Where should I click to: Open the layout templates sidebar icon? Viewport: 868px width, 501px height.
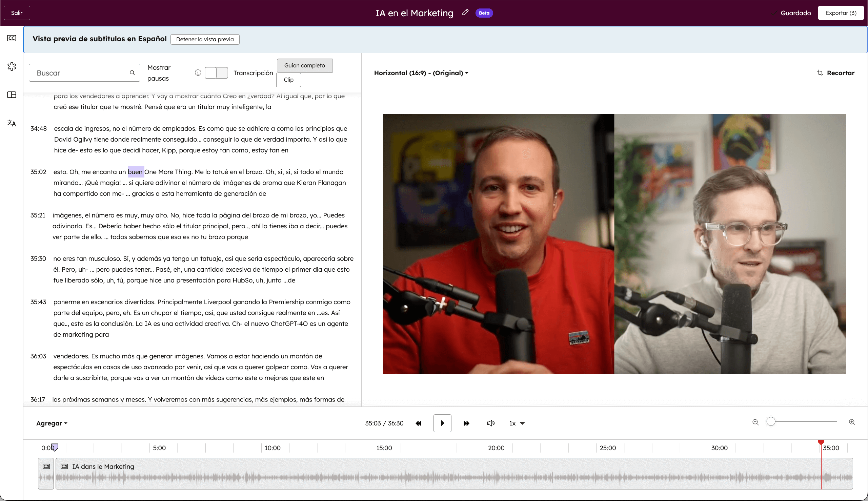(12, 95)
